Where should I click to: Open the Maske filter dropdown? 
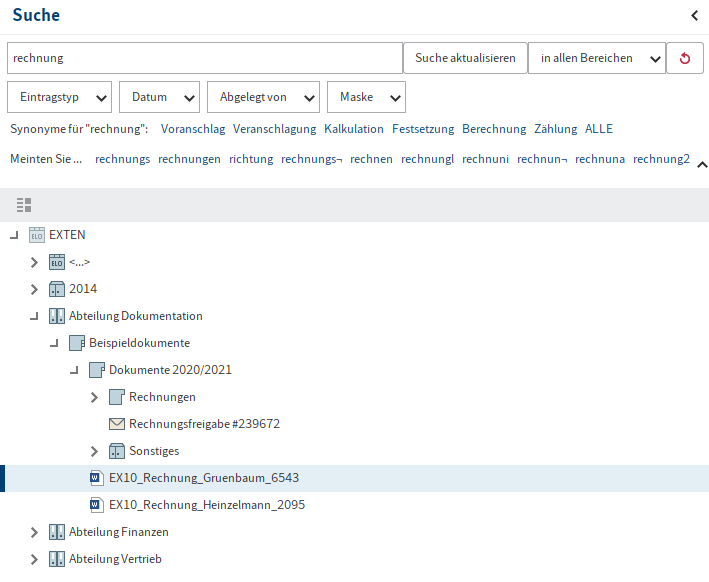[366, 97]
